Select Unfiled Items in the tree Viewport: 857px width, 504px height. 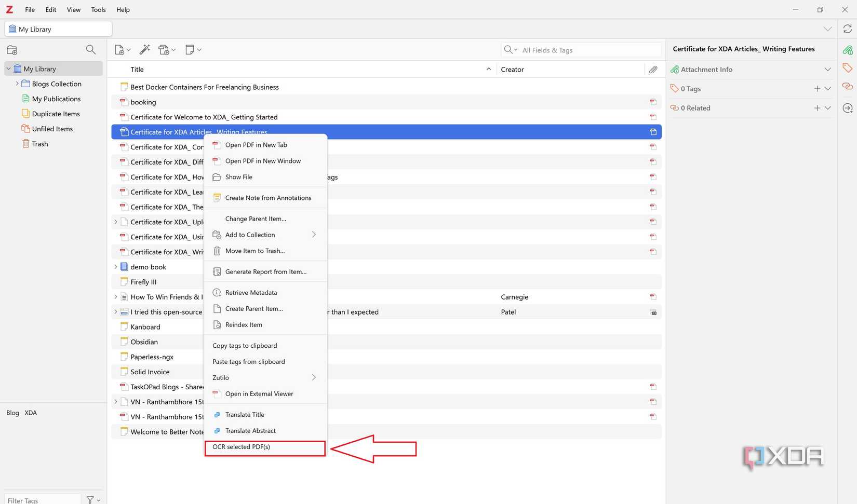point(52,129)
